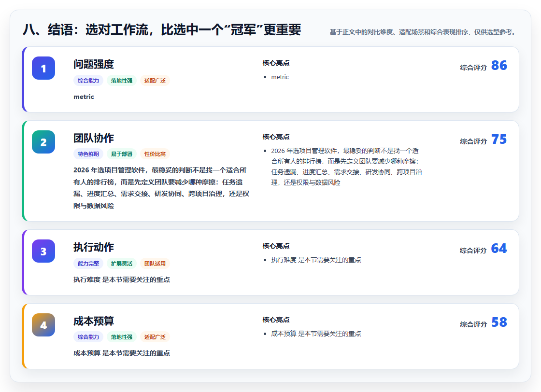Select the 综合能力 tag under 问题强度
The width and height of the screenshot is (541, 392).
(88, 80)
